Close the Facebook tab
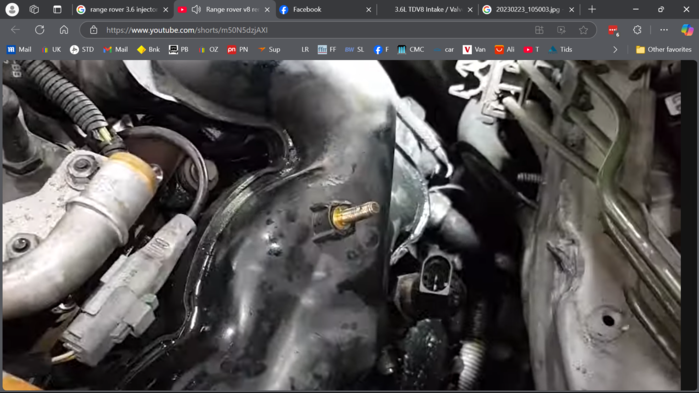This screenshot has width=699, height=393. tap(369, 9)
